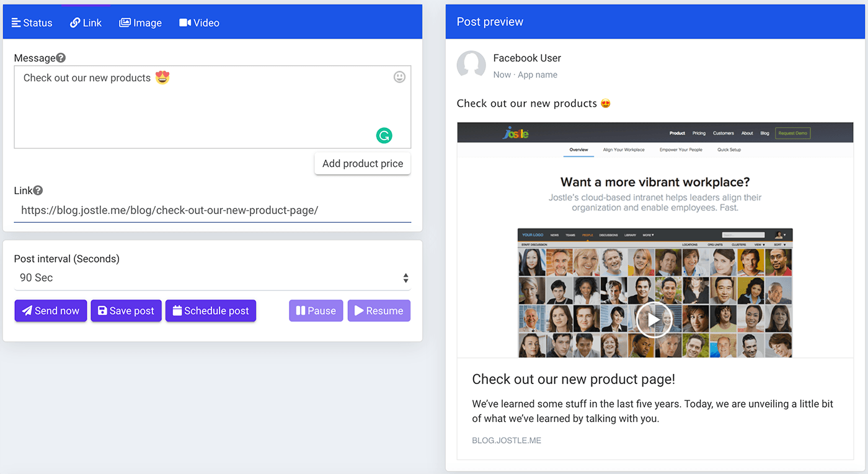Switch to the Link tab
868x474 pixels.
pyautogui.click(x=86, y=23)
